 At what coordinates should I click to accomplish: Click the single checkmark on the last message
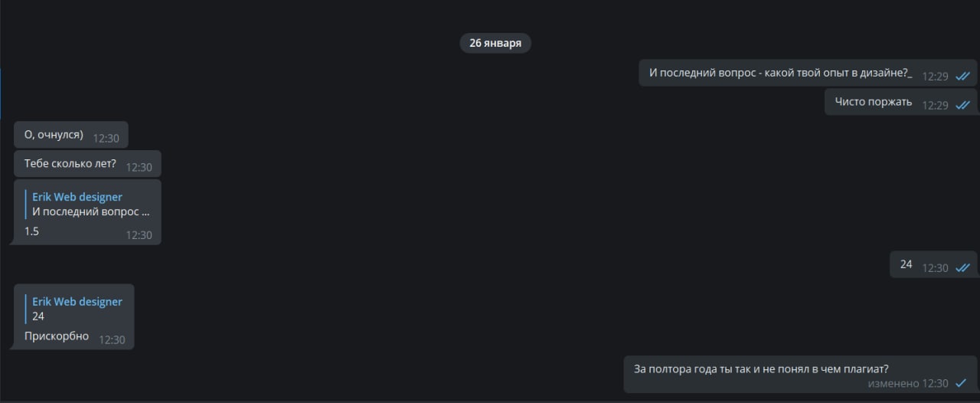[961, 383]
